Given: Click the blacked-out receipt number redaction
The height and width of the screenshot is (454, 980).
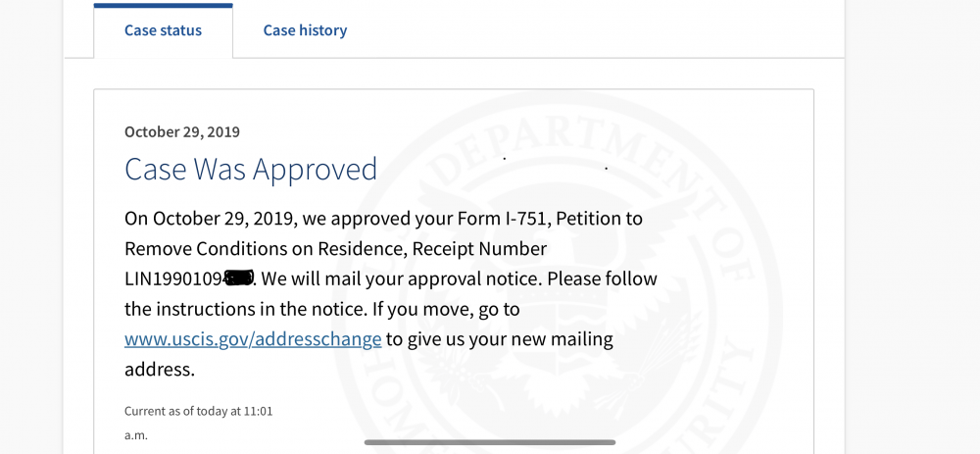Looking at the screenshot, I should 239,278.
